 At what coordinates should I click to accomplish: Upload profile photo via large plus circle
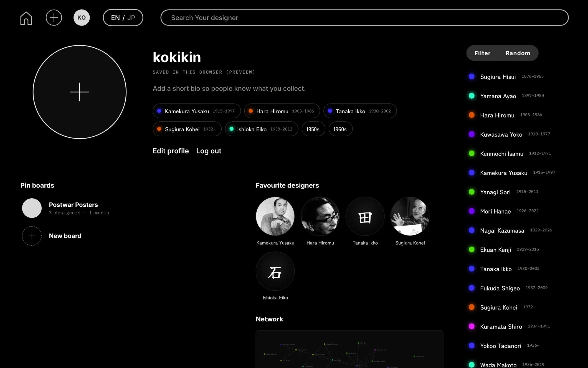(x=80, y=92)
